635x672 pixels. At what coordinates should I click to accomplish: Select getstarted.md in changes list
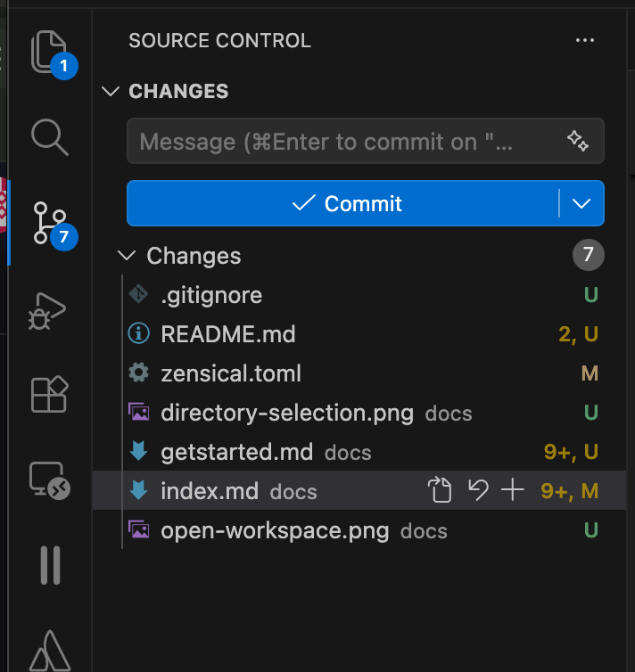click(x=359, y=452)
